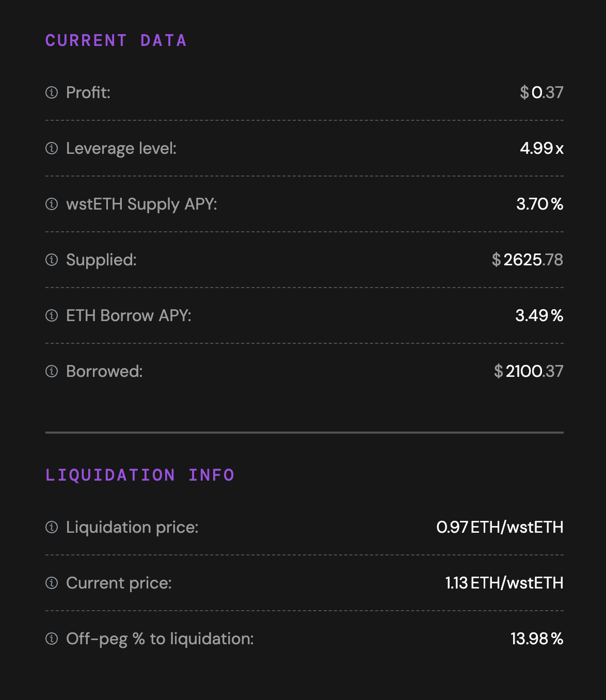Click the info icon beside Profit

(52, 92)
